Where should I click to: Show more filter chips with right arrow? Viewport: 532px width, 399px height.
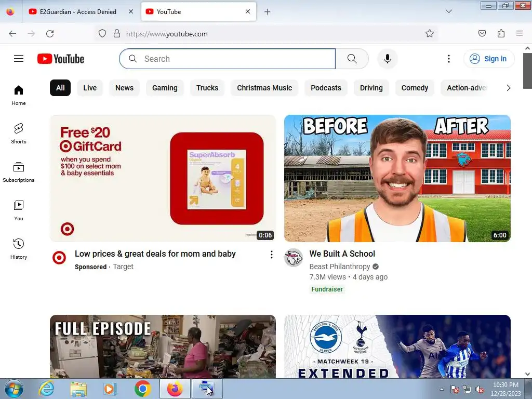click(x=508, y=88)
